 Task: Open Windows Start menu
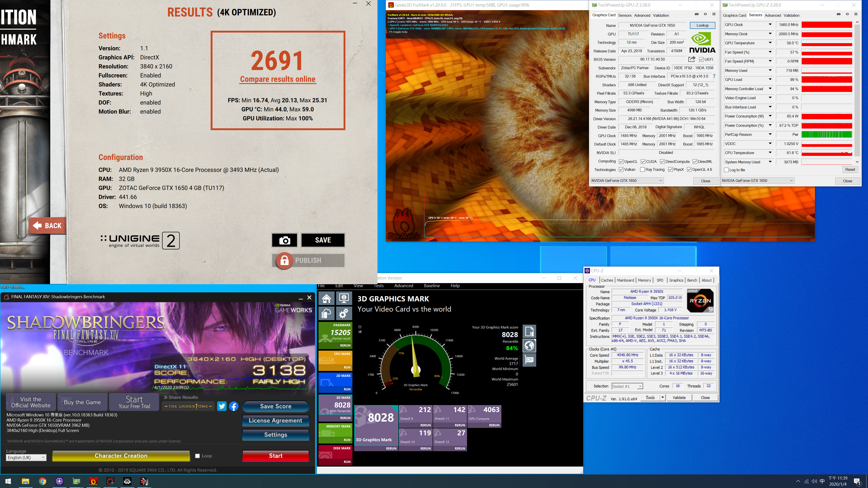[x=8, y=481]
